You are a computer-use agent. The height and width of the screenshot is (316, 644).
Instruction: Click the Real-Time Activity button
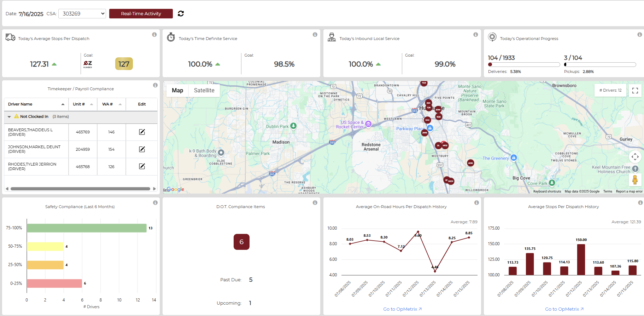[141, 13]
